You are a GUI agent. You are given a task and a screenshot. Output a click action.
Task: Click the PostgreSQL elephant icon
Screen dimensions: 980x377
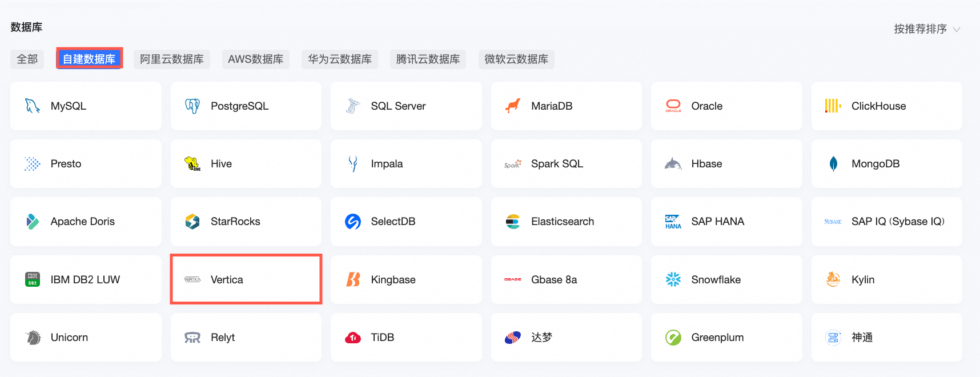tap(192, 106)
